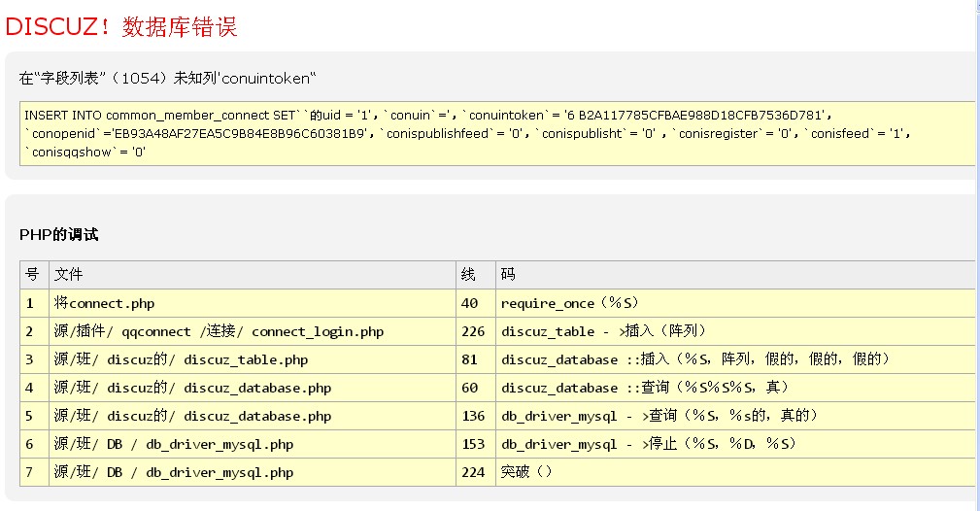Select discuz_database.php cell in row 5

[253, 416]
